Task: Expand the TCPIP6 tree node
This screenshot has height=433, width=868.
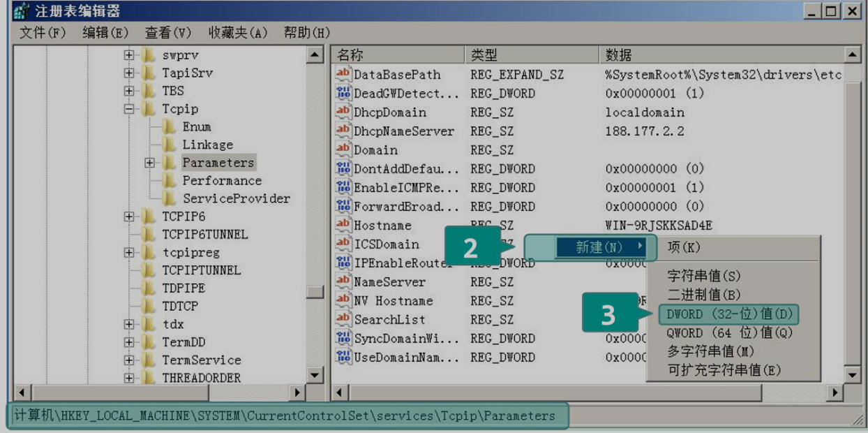Action: 129,216
